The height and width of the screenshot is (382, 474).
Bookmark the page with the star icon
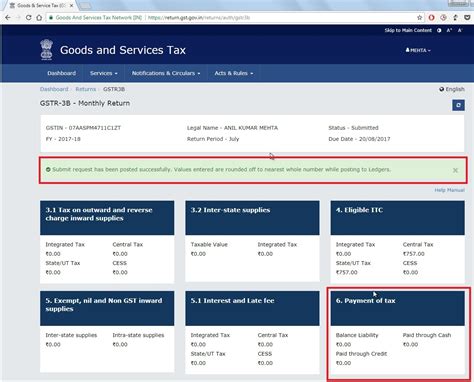coord(420,18)
